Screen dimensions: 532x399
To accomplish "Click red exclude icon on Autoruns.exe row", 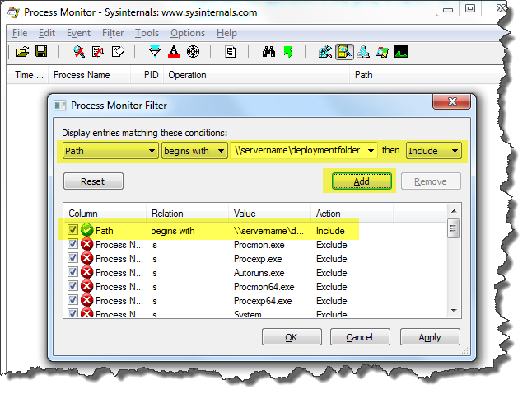I will (x=86, y=272).
